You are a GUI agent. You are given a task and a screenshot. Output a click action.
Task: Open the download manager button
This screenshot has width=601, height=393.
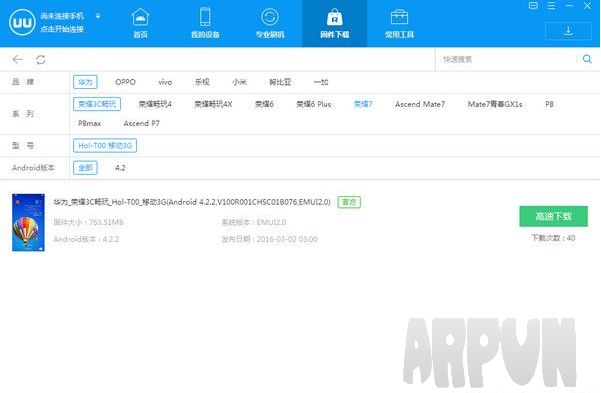coord(568,31)
